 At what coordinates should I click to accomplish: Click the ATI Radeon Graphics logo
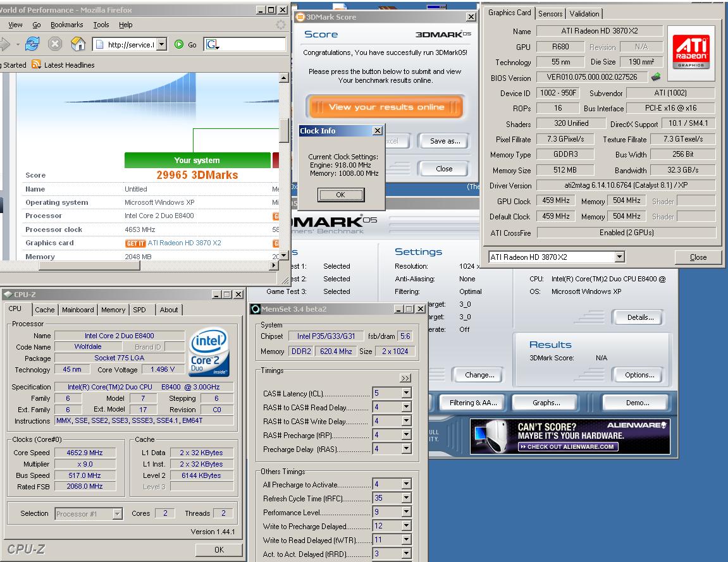pos(691,51)
